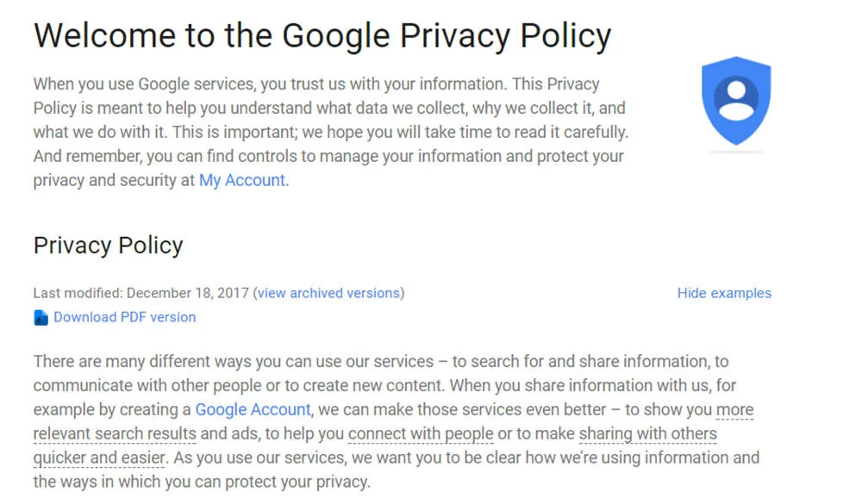Click the PDF file icon beside Download
Screen dimensions: 862x504
(41, 318)
